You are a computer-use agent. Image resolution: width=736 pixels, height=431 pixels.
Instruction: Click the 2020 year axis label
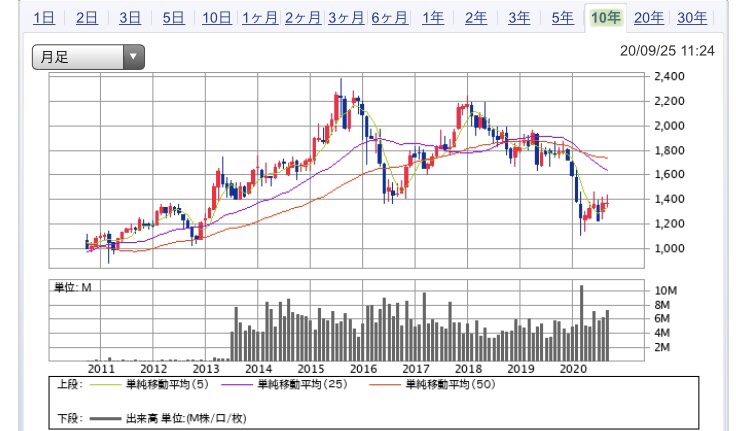[573, 369]
